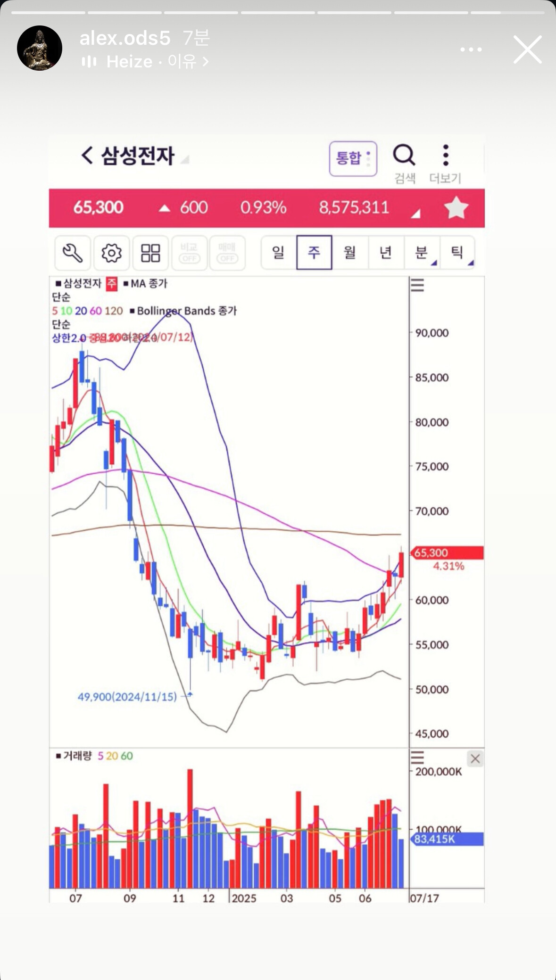This screenshot has height=980, width=556.
Task: Close the Instagram story with the X
Action: coord(527,49)
